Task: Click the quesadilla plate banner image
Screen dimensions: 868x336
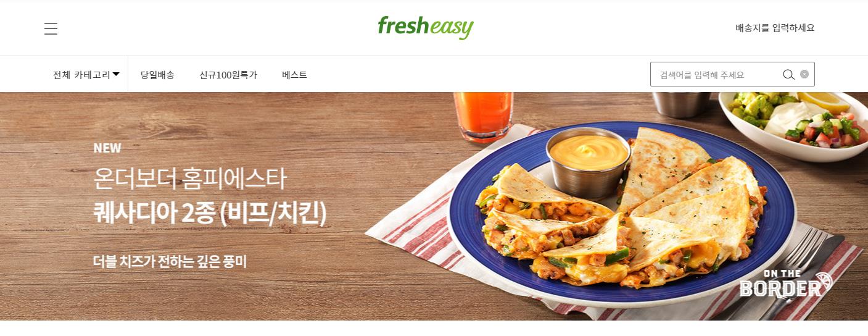Action: tap(621, 213)
